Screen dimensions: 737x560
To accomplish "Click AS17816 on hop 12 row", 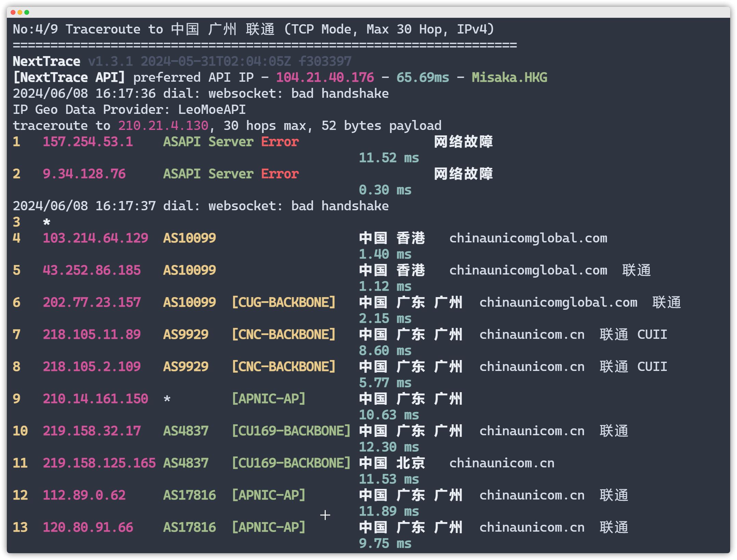I will coord(190,495).
